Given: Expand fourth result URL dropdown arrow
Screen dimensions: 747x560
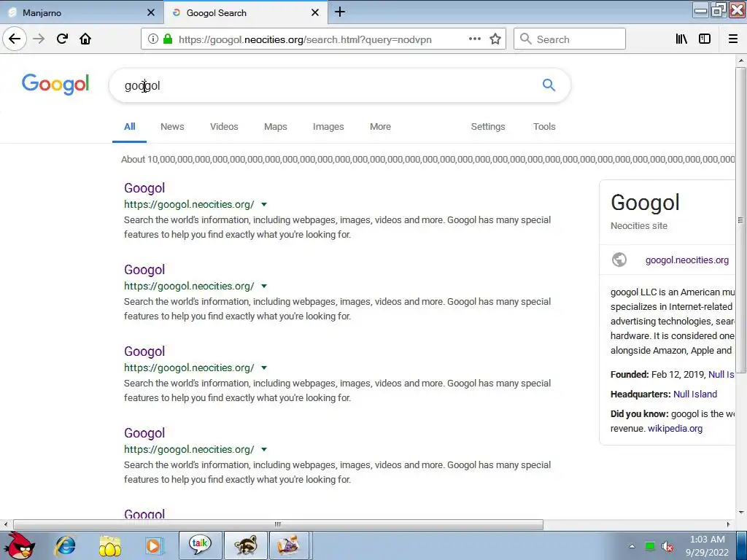Looking at the screenshot, I should click(x=264, y=449).
